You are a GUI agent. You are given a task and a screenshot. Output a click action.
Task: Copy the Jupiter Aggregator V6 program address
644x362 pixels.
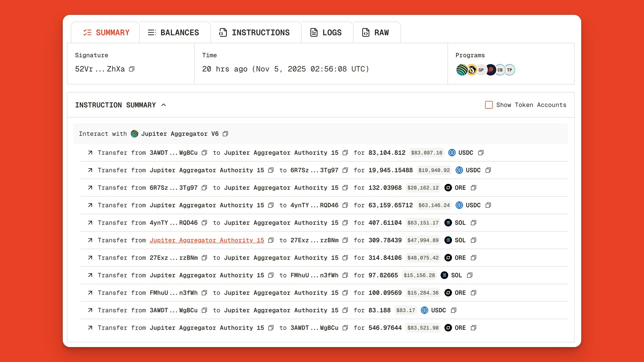[x=225, y=134]
